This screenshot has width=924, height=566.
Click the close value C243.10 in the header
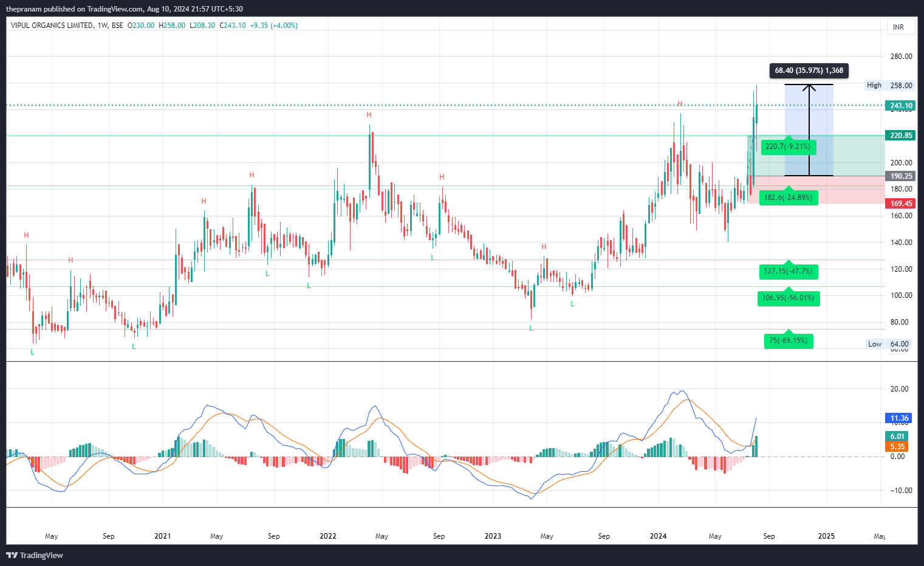coord(233,26)
